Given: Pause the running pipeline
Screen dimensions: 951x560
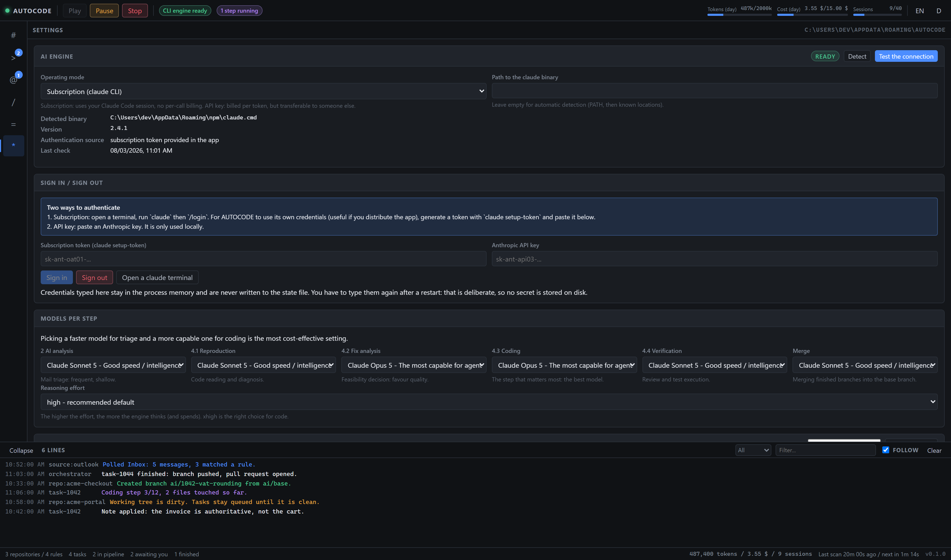Looking at the screenshot, I should tap(105, 11).
